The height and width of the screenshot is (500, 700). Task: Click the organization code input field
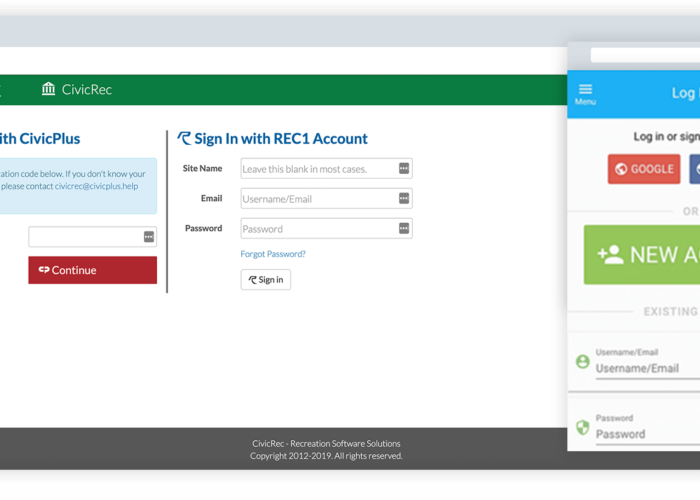tap(92, 237)
